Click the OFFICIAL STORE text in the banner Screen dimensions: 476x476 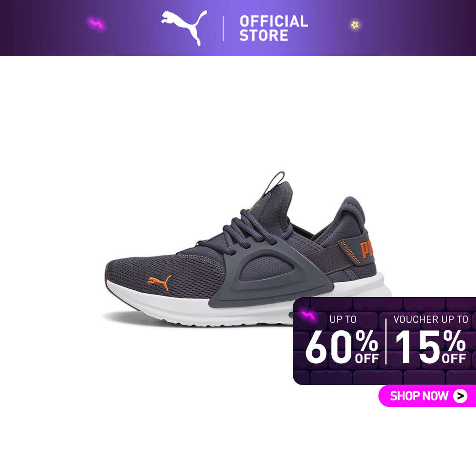(x=274, y=28)
